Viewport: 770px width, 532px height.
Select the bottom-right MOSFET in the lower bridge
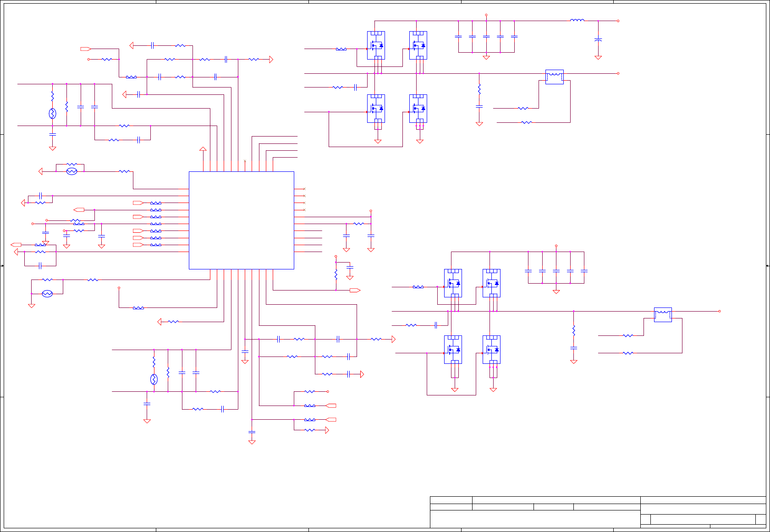pyautogui.click(x=491, y=350)
